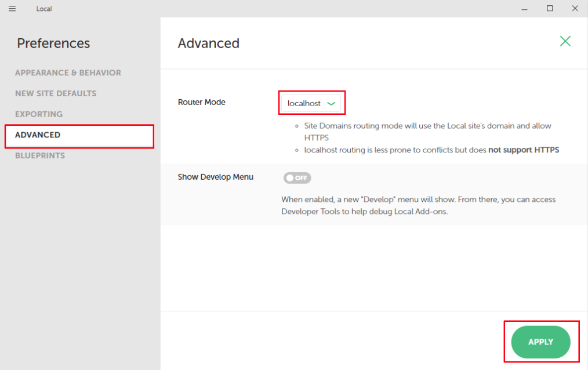
Task: Switch to New Site Defaults section
Action: 56,93
